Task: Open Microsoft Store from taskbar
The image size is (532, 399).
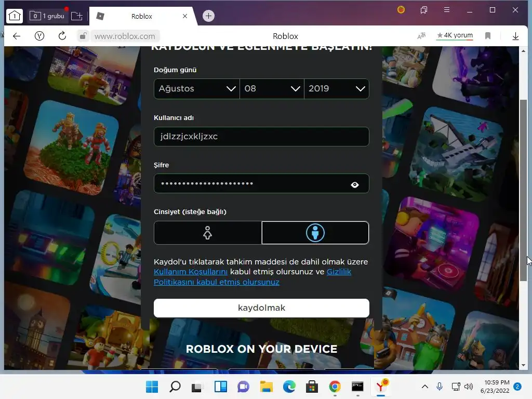Action: (x=312, y=387)
